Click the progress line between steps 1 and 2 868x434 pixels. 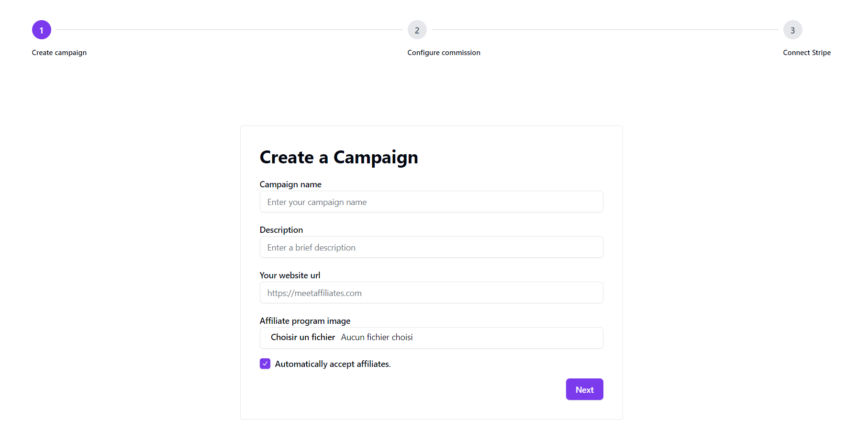tap(230, 30)
